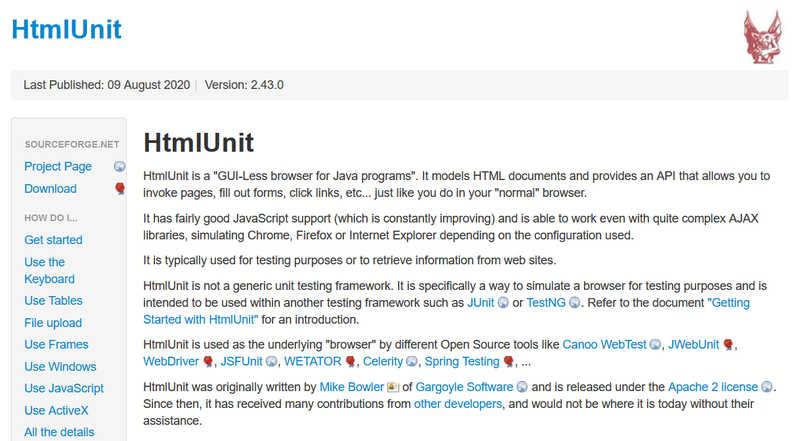Click the external link icon after JUnit
This screenshot has width=800, height=441.
(503, 303)
